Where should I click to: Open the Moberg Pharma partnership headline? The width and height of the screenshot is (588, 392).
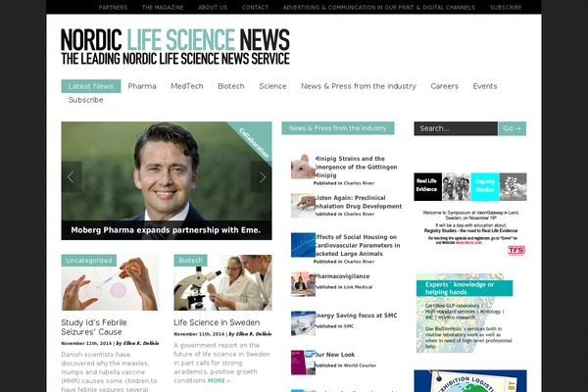point(166,230)
